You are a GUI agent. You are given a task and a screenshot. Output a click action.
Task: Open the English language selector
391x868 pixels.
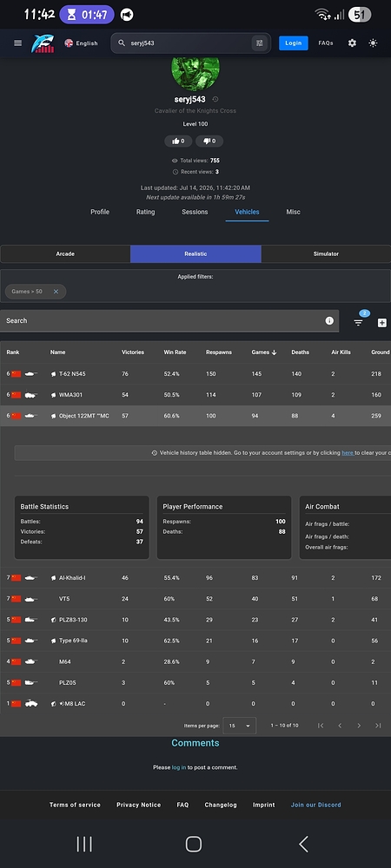(x=81, y=43)
